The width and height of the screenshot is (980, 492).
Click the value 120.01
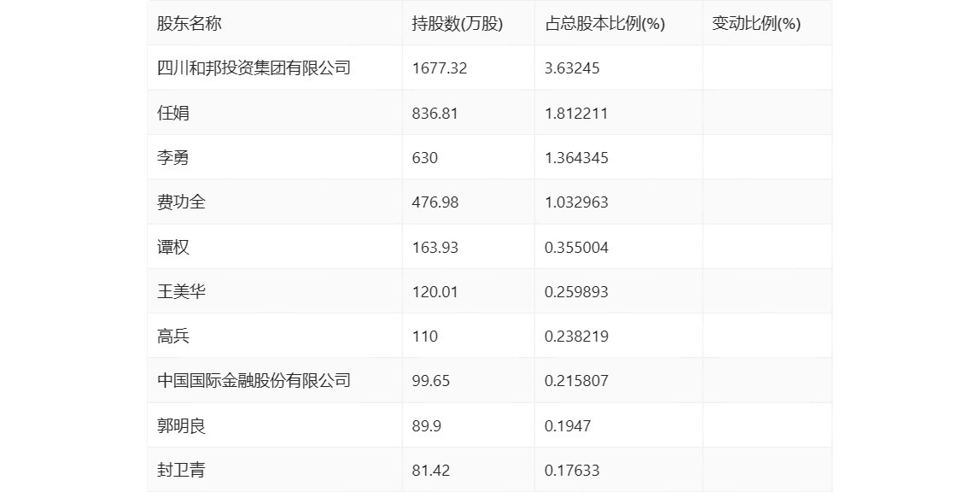435,291
